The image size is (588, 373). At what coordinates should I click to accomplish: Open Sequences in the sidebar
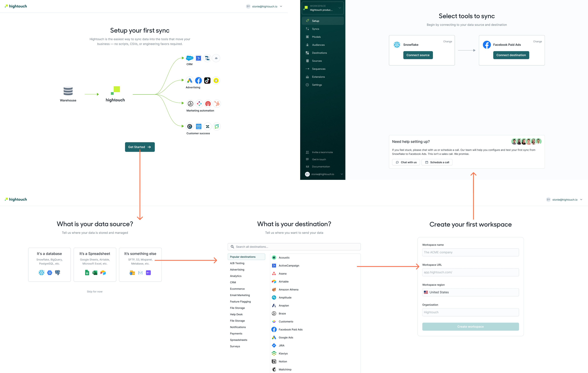click(x=318, y=69)
